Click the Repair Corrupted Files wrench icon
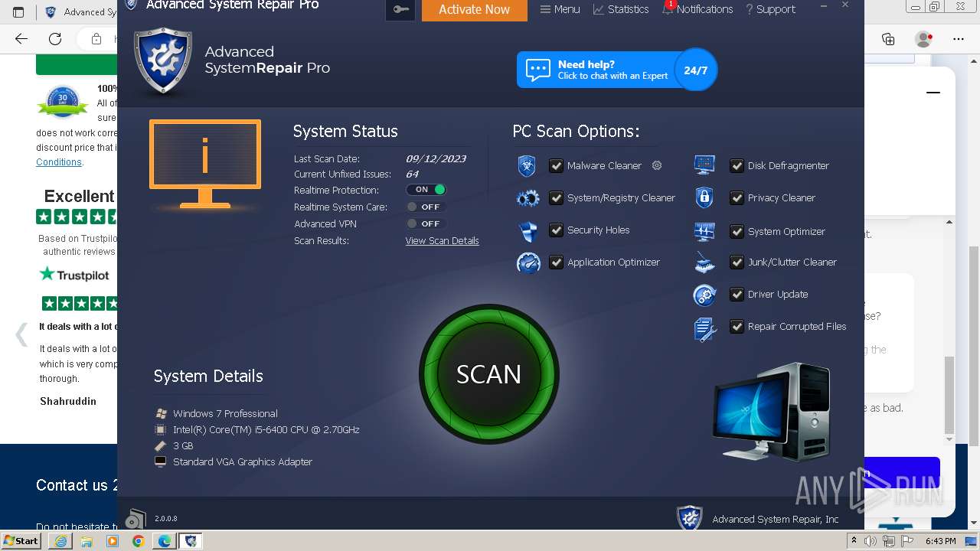The image size is (980, 551). point(705,329)
